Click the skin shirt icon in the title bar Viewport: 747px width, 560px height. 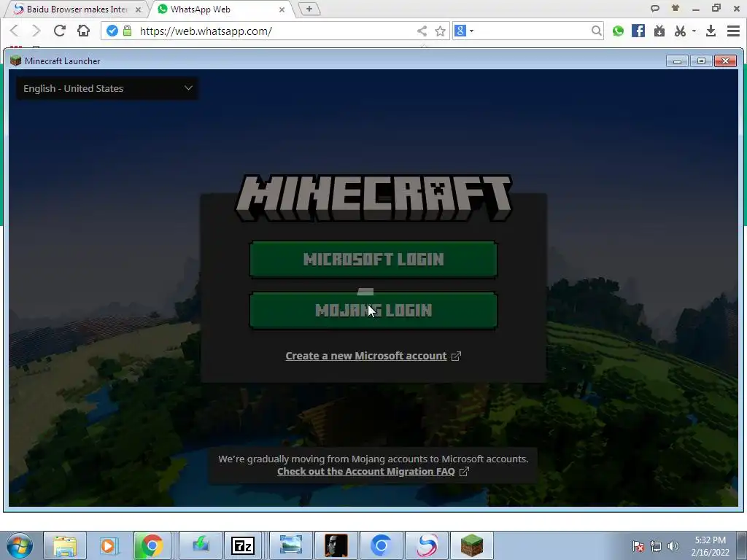675,8
